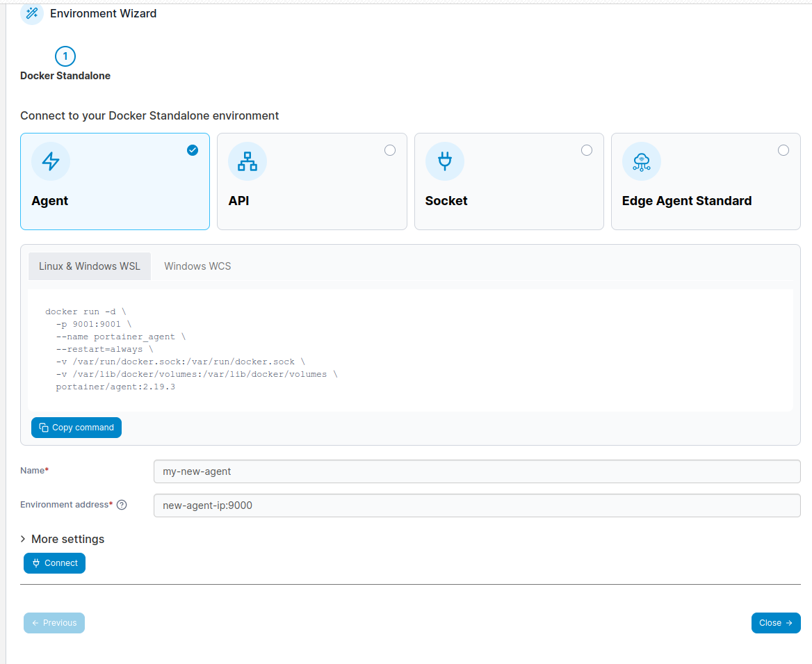Click the Edge Agent cloud icon
Screen dimensions: 812x664
(x=641, y=161)
